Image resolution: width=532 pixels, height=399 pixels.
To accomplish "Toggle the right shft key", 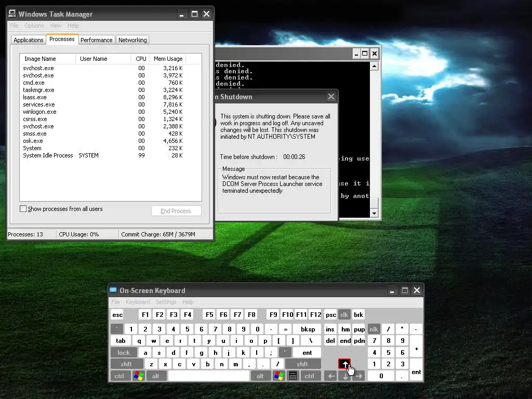I will pos(303,364).
